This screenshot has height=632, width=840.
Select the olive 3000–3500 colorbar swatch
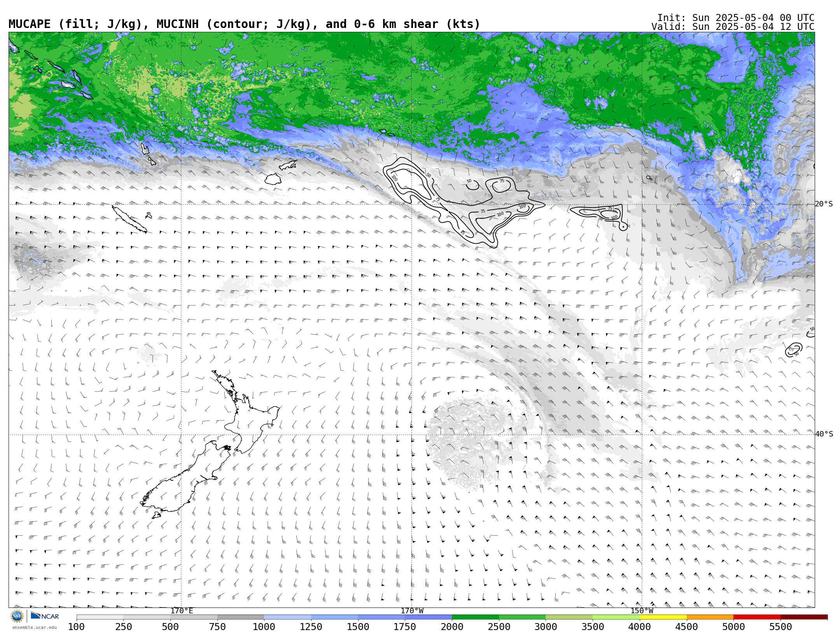(x=569, y=617)
